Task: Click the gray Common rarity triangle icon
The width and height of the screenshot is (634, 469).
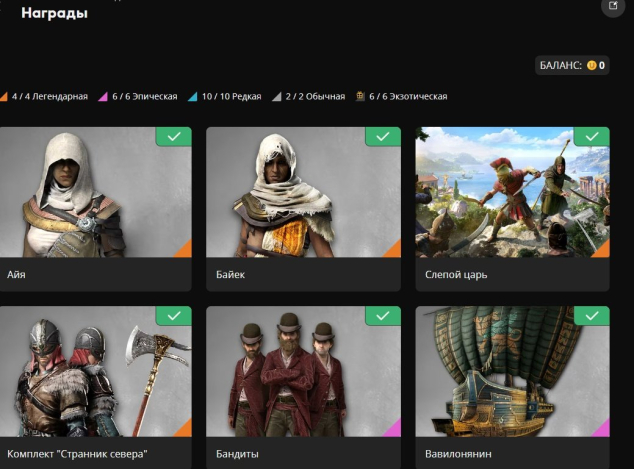Action: point(277,97)
